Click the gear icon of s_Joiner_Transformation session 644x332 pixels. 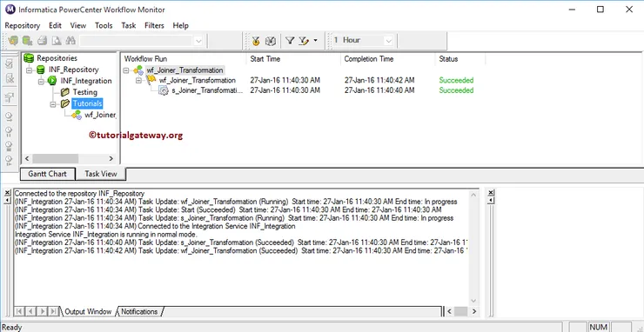164,90
